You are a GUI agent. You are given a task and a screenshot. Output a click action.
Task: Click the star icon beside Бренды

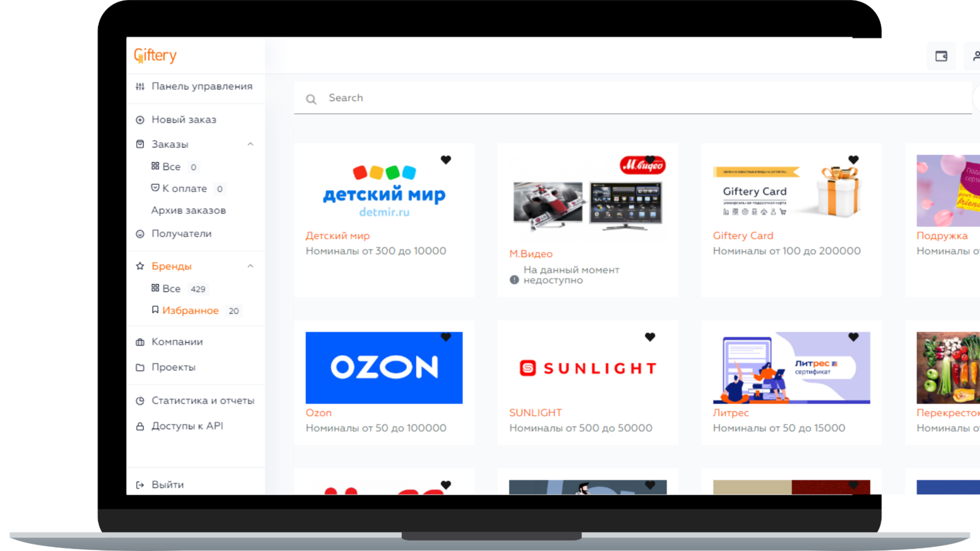[140, 266]
